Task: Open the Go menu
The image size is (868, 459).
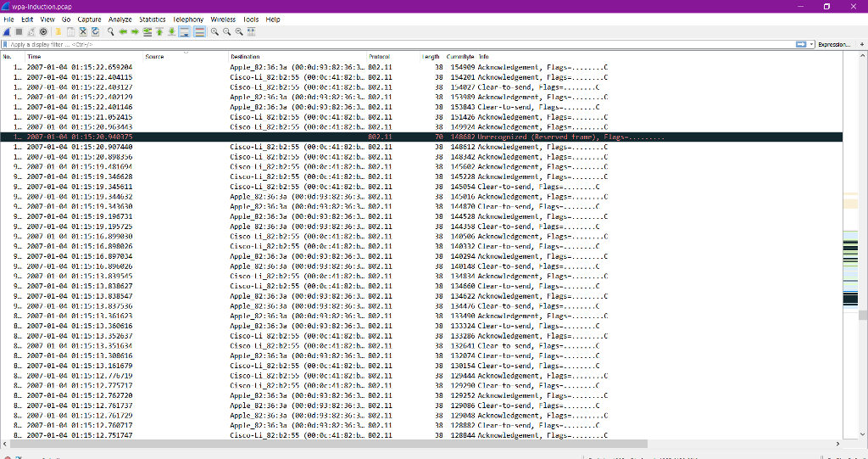Action: 66,20
